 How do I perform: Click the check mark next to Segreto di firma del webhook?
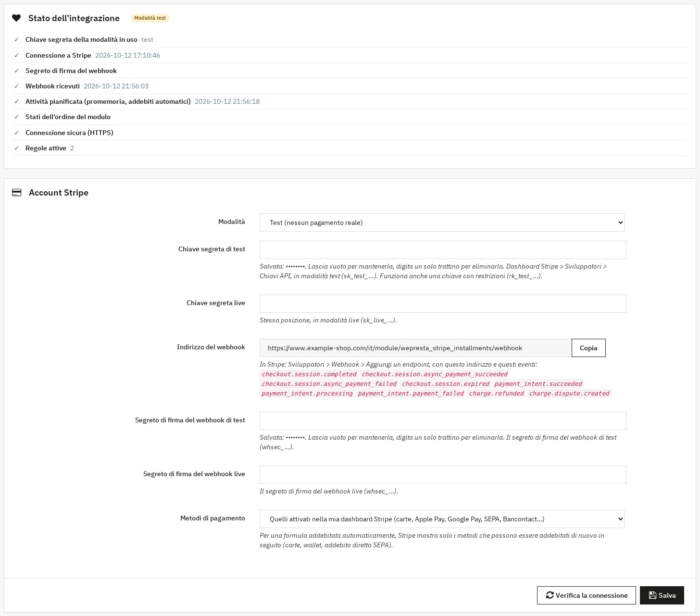17,71
